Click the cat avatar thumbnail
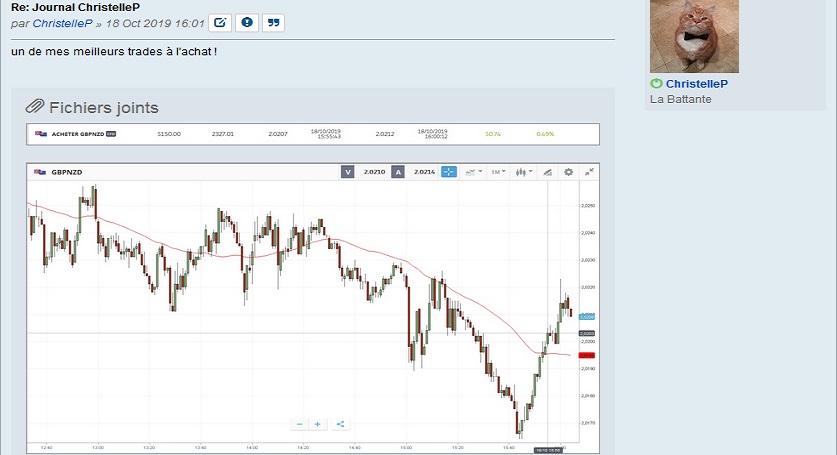Image resolution: width=837 pixels, height=455 pixels. [x=694, y=36]
